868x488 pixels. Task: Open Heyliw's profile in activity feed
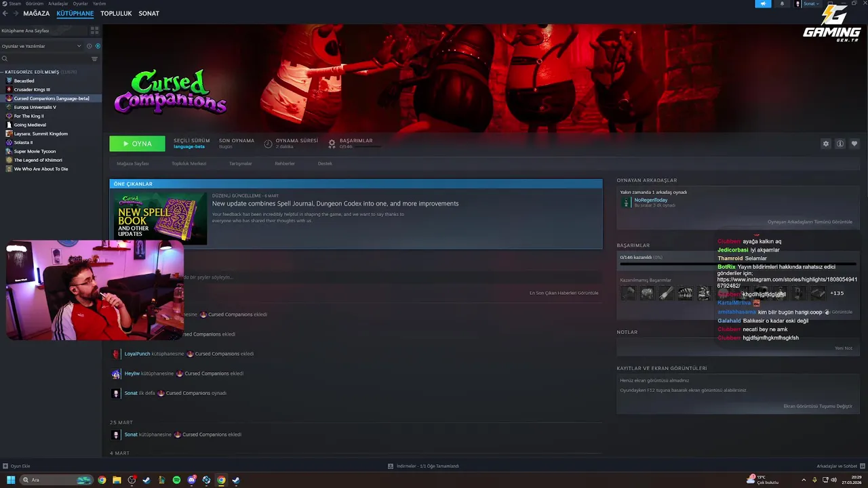(132, 373)
